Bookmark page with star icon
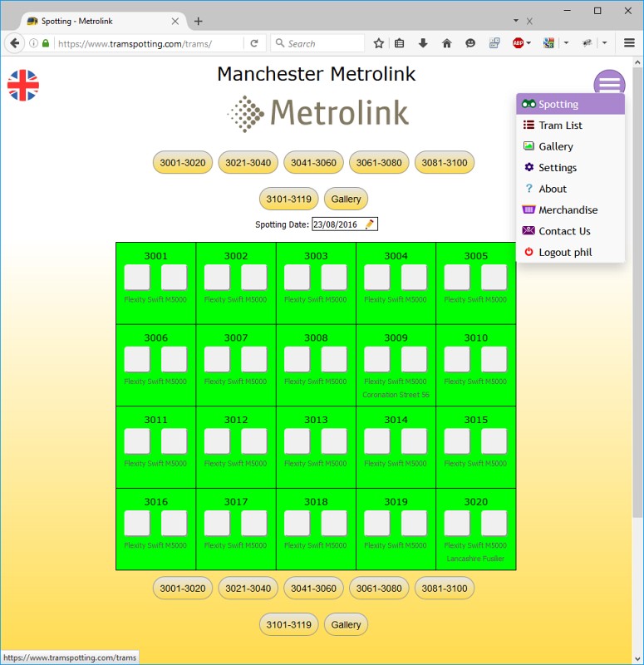The width and height of the screenshot is (644, 665). click(379, 43)
